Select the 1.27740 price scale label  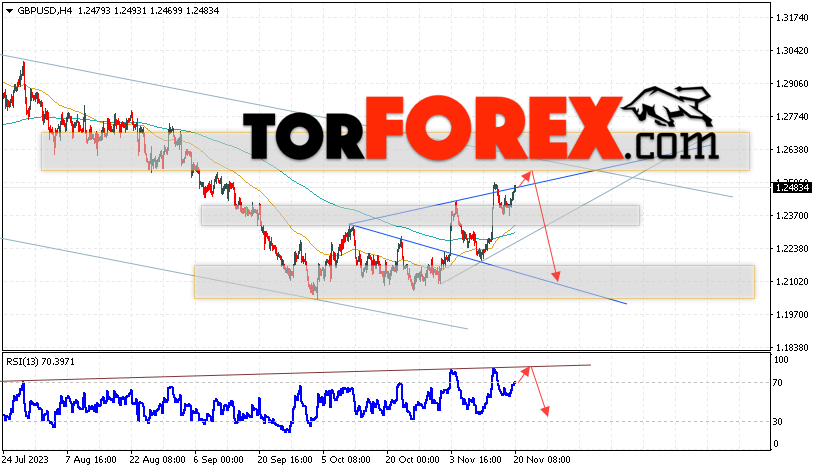pos(792,117)
